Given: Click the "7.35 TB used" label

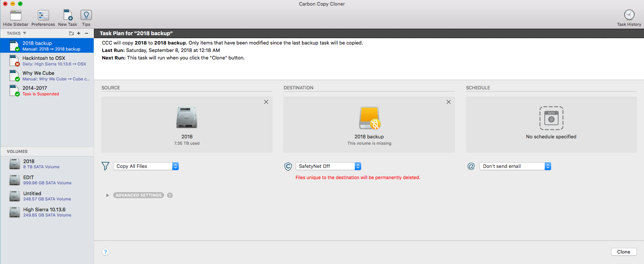Looking at the screenshot, I should click(187, 143).
